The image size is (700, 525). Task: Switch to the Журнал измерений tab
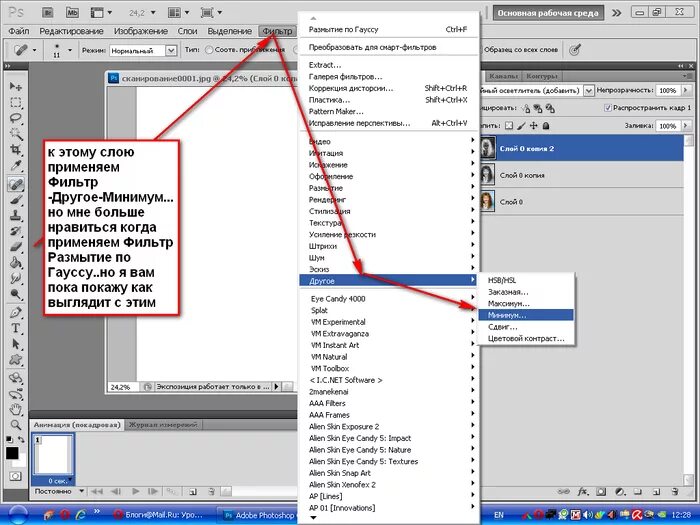coord(163,425)
